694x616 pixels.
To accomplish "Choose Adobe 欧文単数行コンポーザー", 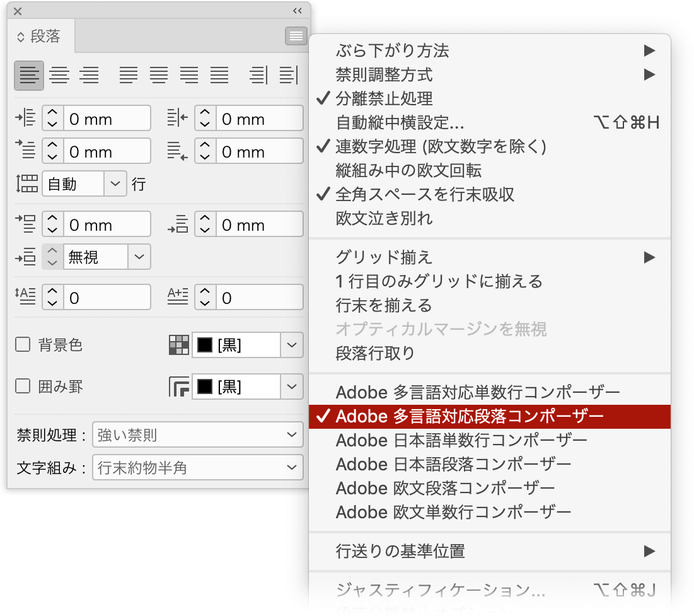I will pos(490,513).
